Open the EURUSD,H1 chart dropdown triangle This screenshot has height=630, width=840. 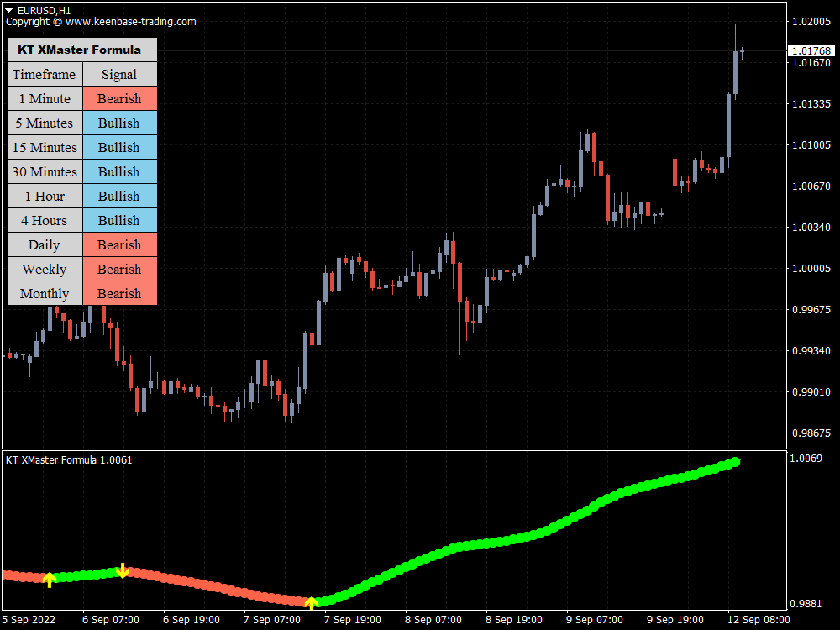point(9,11)
